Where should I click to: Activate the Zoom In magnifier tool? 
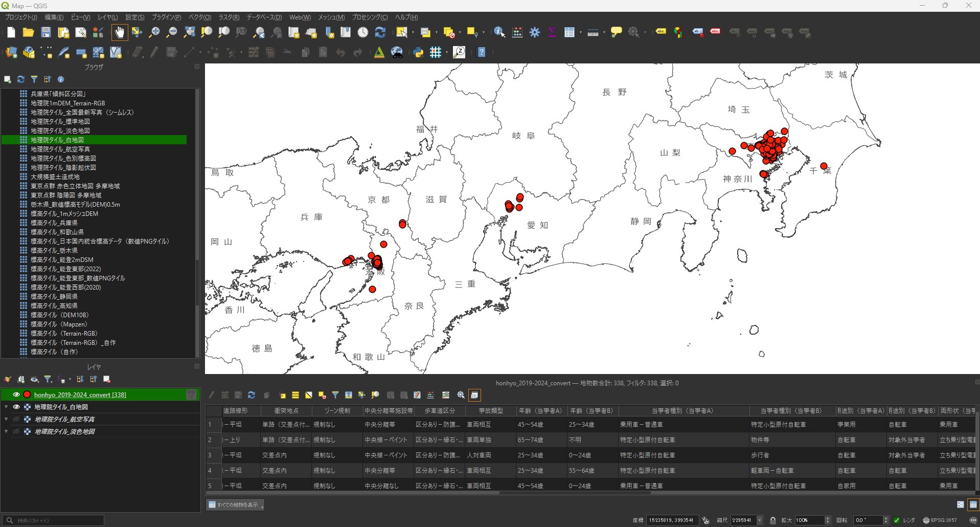154,33
